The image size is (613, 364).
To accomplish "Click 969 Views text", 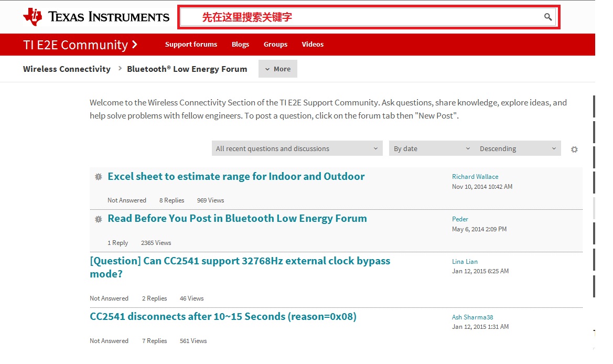I will [x=210, y=200].
